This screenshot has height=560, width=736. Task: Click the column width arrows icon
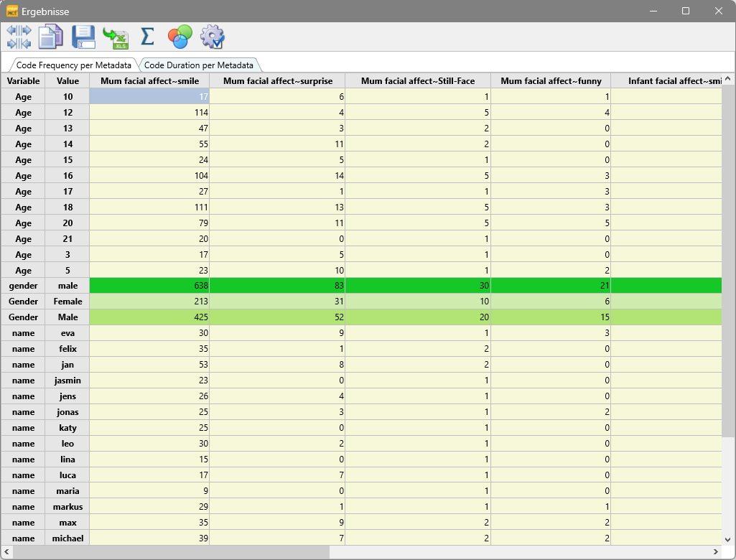[19, 37]
